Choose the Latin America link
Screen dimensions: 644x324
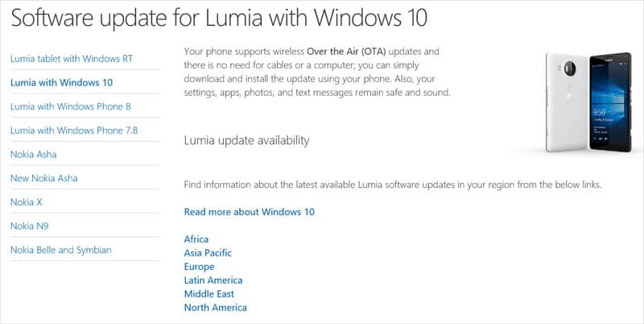pos(213,280)
